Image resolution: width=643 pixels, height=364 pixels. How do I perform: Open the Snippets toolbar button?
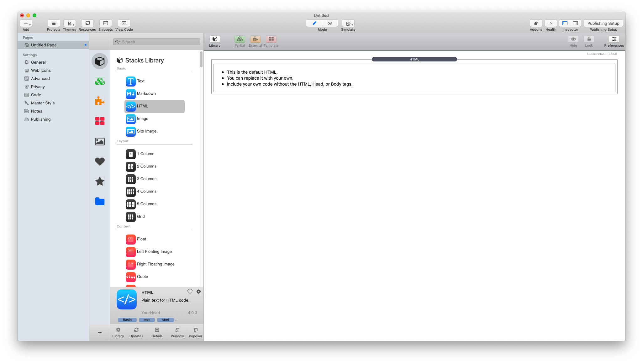point(105,24)
